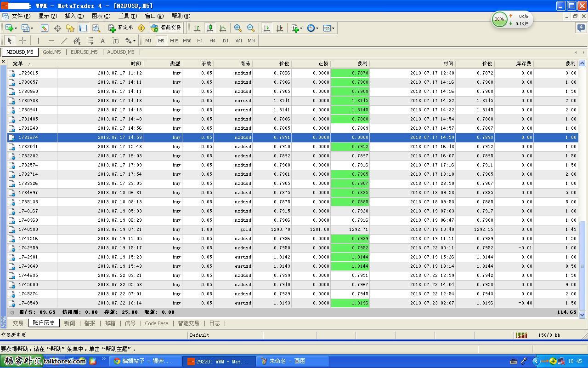Viewport: 588px width, 368px height.
Task: Sort by the 商品 column header
Action: (x=233, y=63)
